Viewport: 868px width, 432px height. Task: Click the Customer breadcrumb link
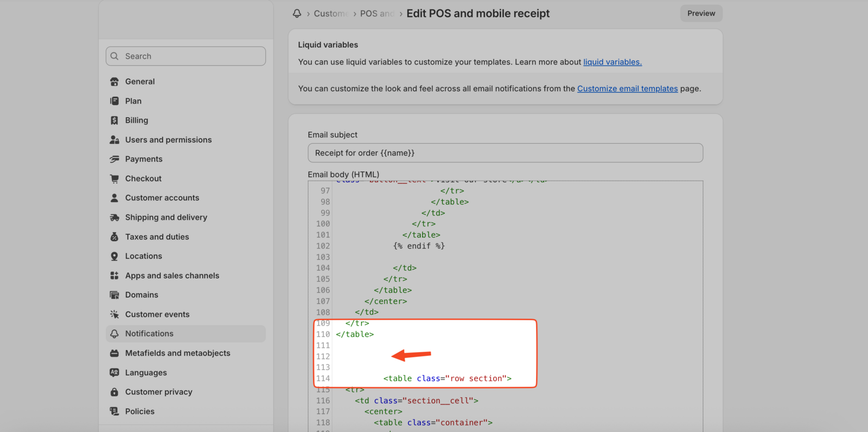coord(331,14)
